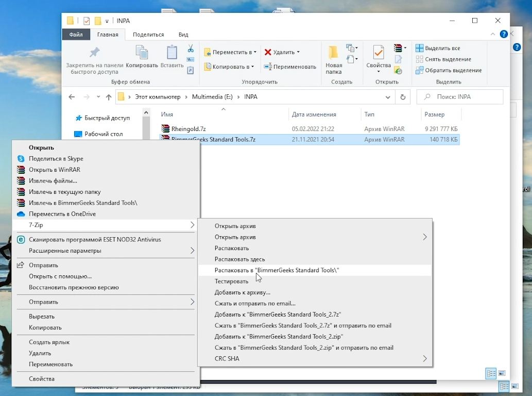532x396 pixels.
Task: Click the New folder icon
Action: pyautogui.click(x=333, y=53)
